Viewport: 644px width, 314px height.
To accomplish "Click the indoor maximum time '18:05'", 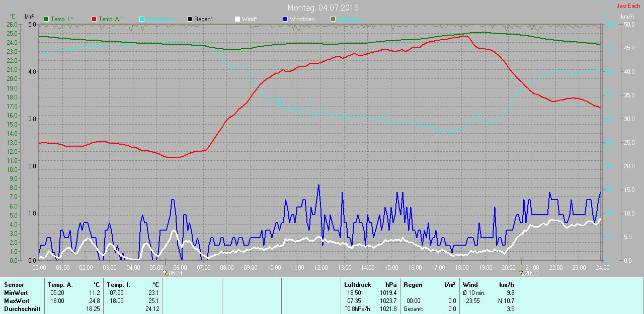I will click(117, 301).
